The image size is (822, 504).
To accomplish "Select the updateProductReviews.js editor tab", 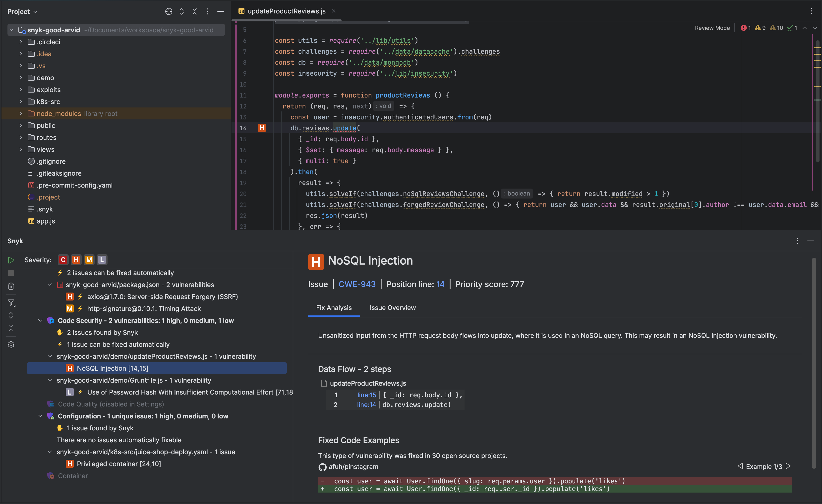I will coord(286,11).
